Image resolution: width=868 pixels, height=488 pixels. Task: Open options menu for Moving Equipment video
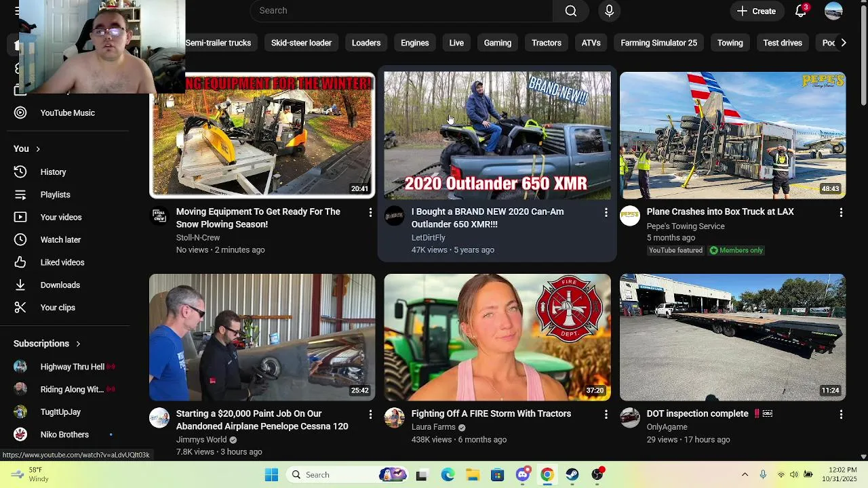tap(370, 213)
